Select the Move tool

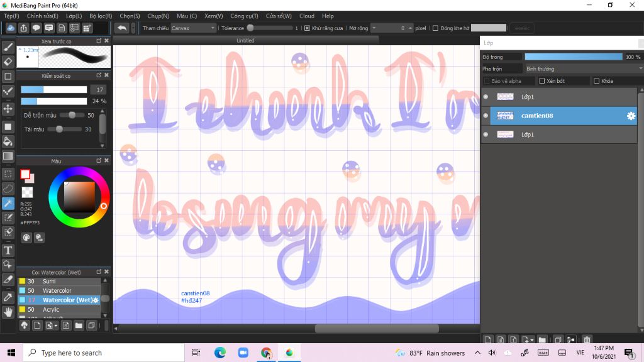tap(8, 109)
